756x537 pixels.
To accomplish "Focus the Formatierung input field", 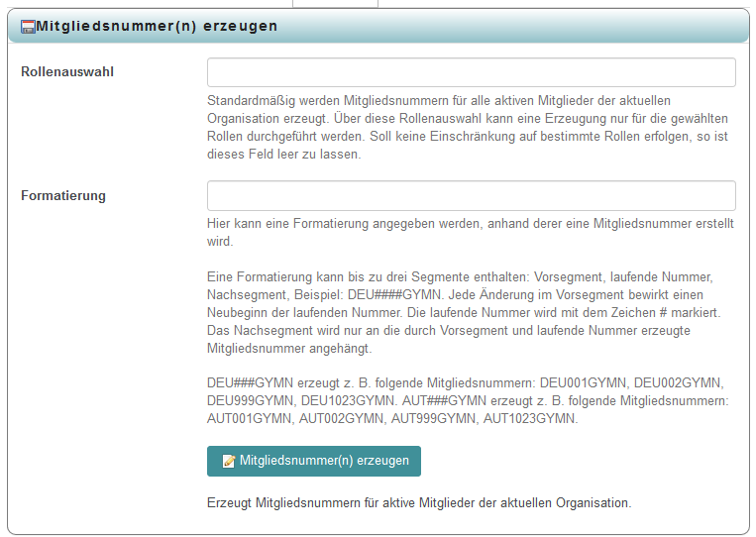I will click(471, 195).
